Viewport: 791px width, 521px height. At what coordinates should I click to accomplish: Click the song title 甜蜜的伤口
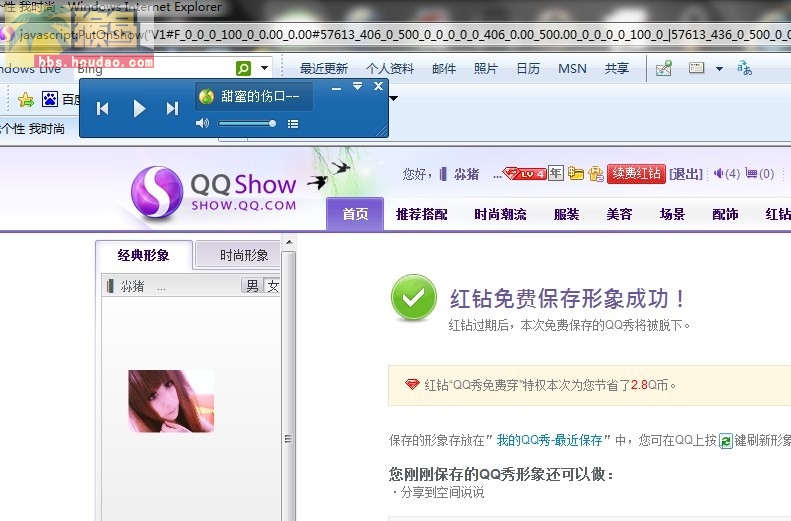tap(260, 96)
